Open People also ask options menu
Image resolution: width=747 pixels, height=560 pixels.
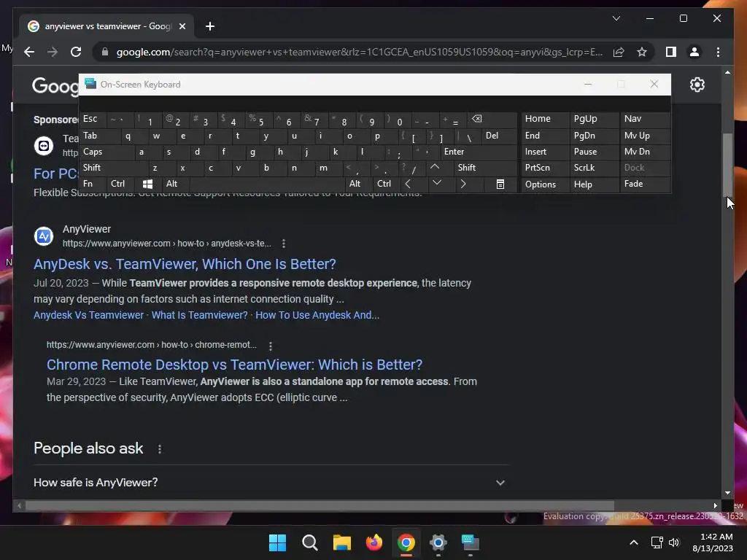[x=160, y=449]
